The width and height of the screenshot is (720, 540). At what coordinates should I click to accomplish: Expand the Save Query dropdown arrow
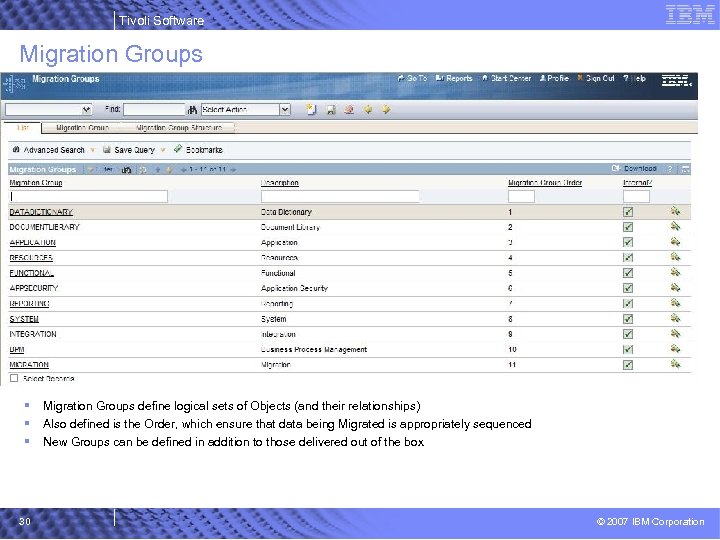coord(163,150)
